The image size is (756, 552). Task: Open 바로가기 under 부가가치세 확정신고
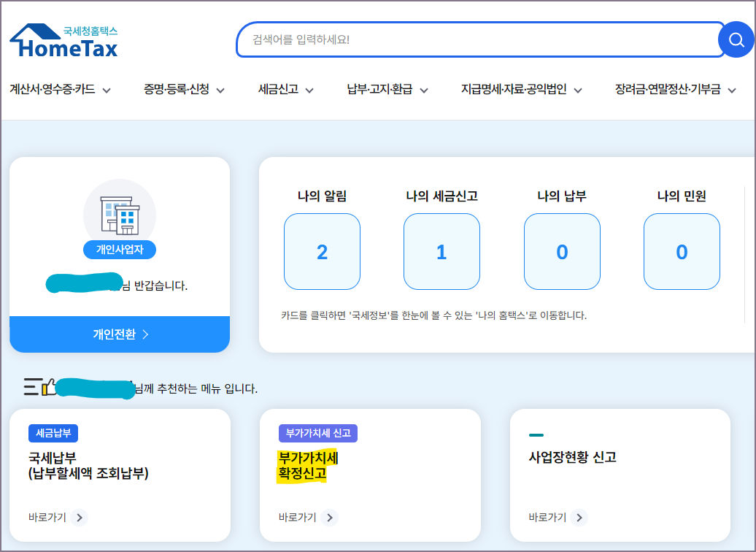[x=330, y=518]
